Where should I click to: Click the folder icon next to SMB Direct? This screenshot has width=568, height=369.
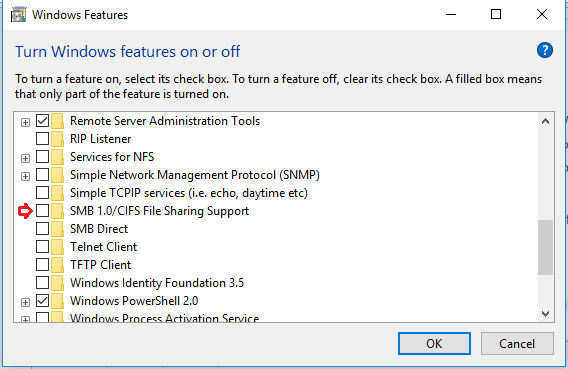pyautogui.click(x=57, y=229)
